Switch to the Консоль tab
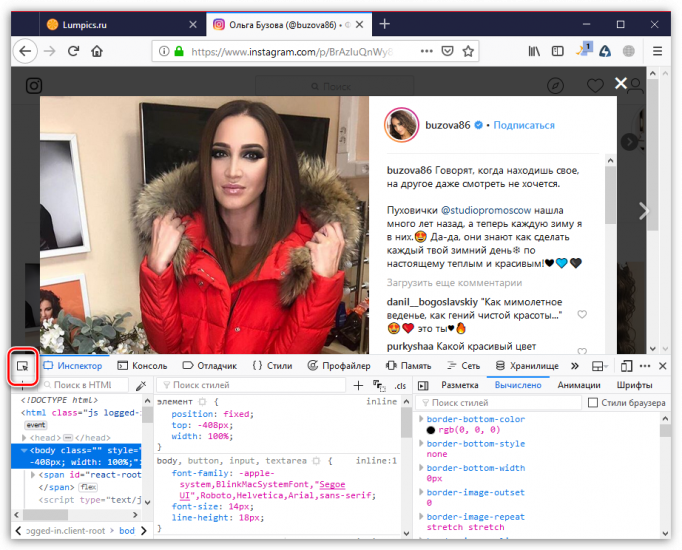Viewport: 682px width, 550px height. point(142,367)
